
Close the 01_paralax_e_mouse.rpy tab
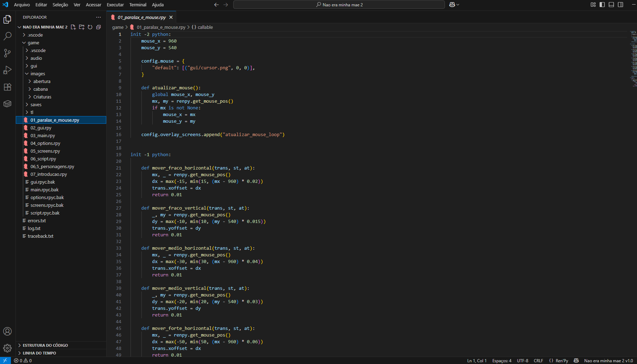[171, 17]
